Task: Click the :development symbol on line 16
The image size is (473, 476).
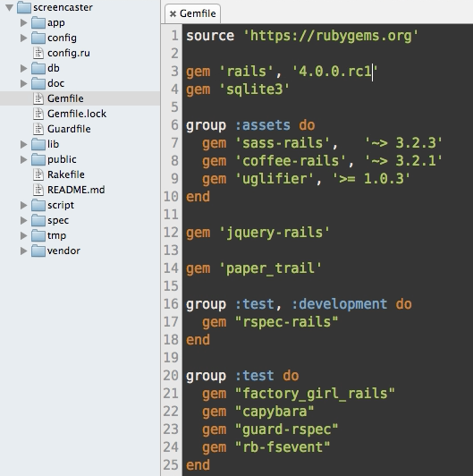Action: (x=340, y=304)
